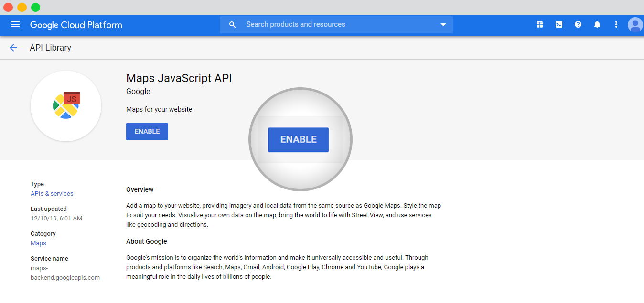Click the back arrow beside API Library
Viewport: 644px width, 303px height.
[x=13, y=48]
